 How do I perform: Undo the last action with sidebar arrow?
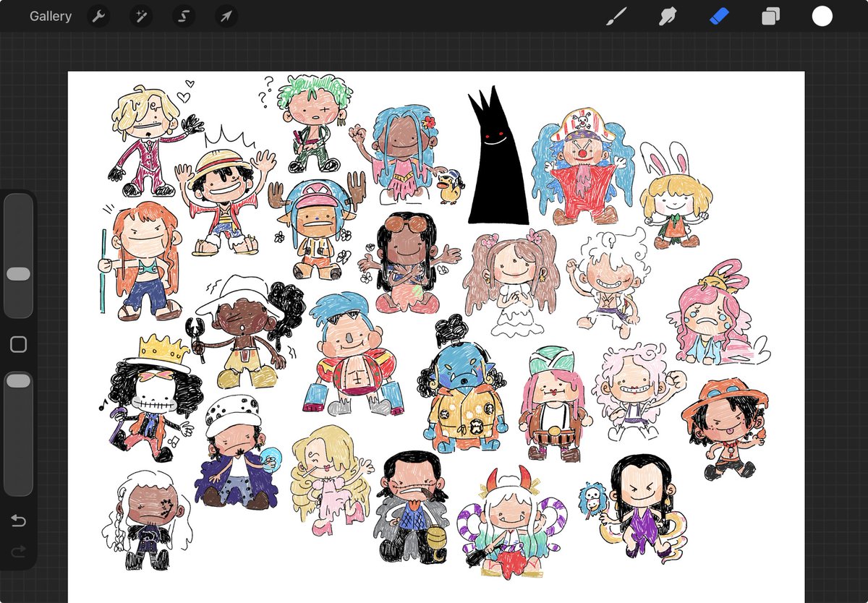18,521
